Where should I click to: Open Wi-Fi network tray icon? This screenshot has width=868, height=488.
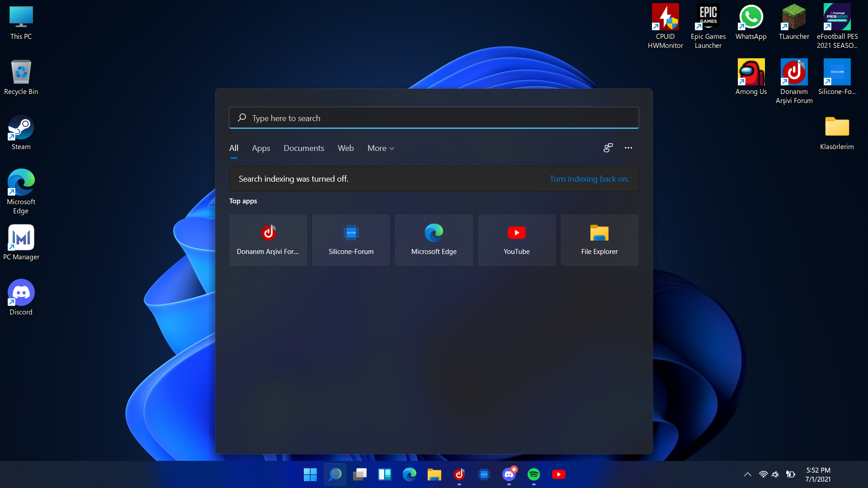(x=763, y=474)
